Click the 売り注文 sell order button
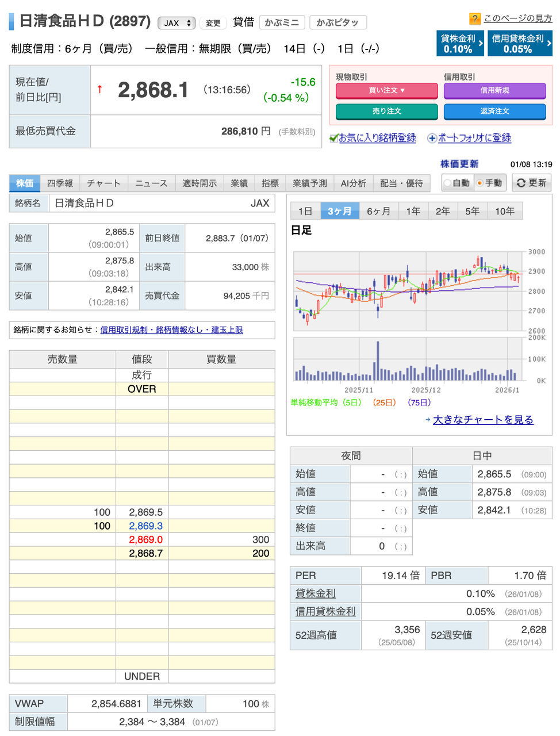 point(386,112)
